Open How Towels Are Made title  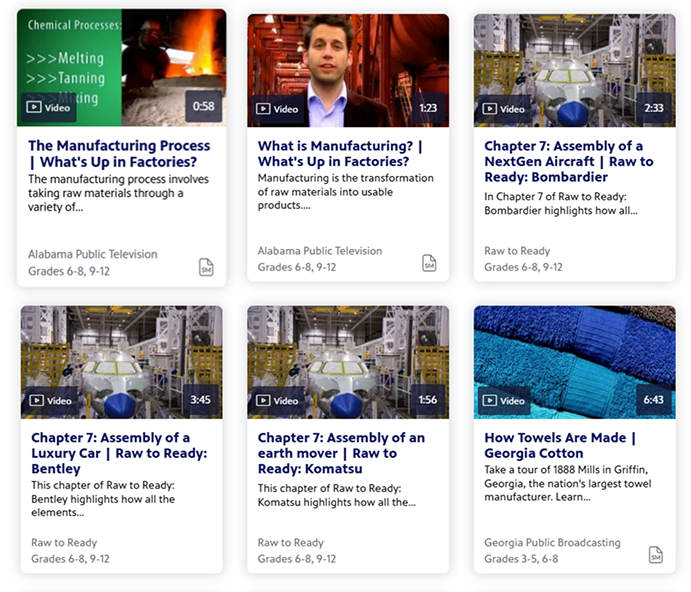point(560,445)
